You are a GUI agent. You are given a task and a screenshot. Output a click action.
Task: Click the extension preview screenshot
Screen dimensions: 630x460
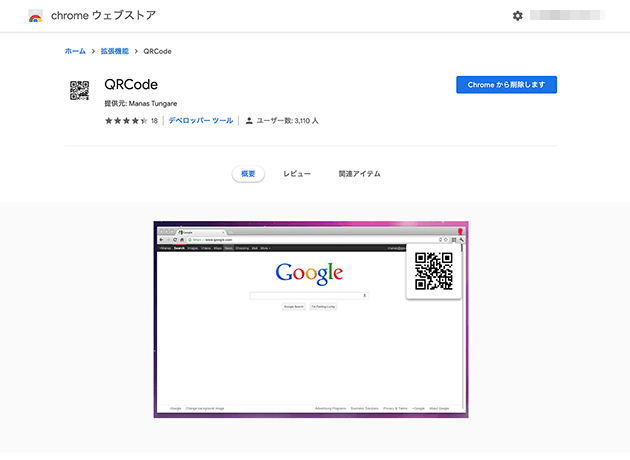(311, 319)
